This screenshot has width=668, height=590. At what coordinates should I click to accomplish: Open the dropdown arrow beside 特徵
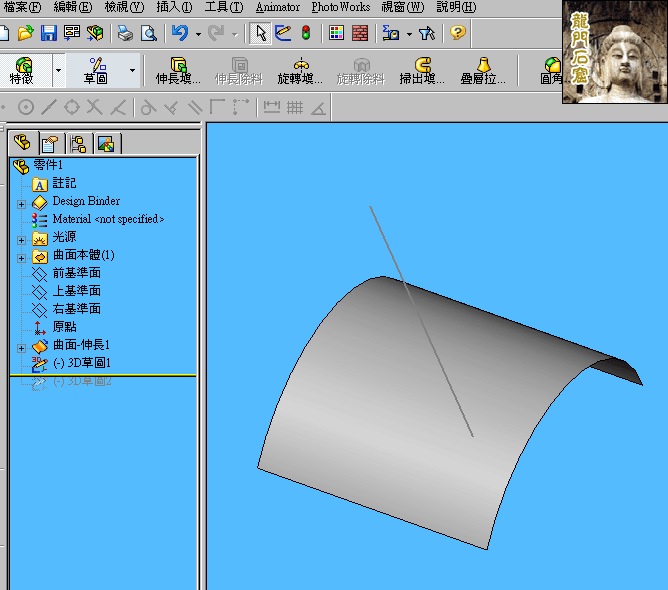(x=58, y=71)
